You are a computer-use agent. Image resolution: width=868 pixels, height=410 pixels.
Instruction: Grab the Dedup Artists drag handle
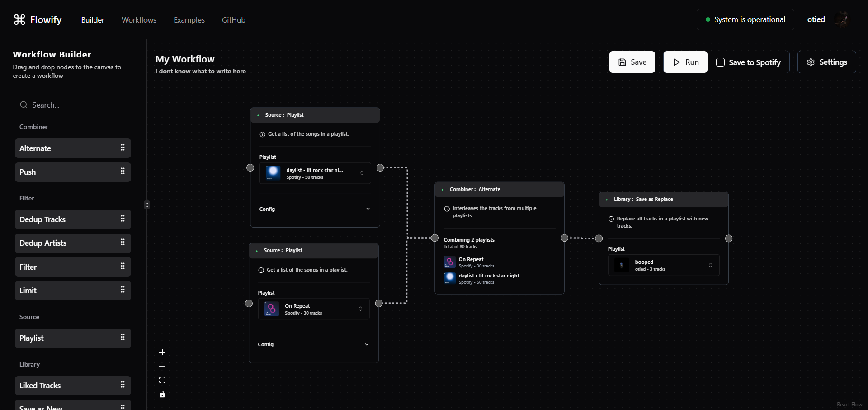pos(123,242)
